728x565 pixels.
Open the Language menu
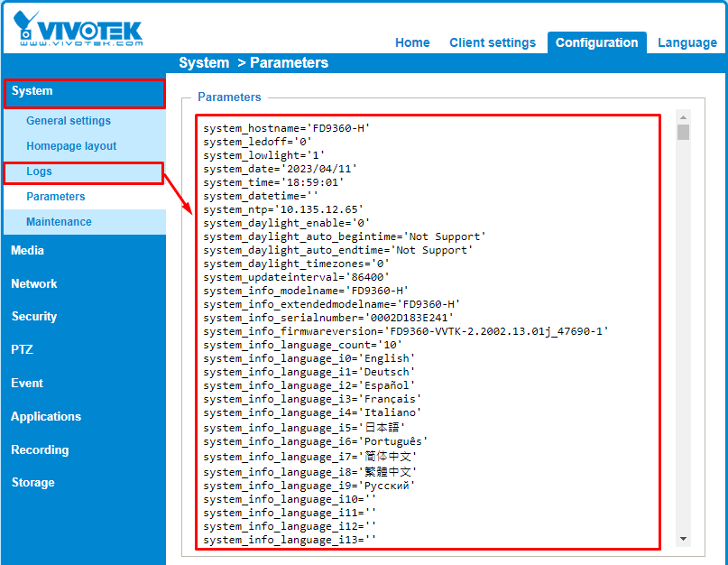(x=687, y=42)
